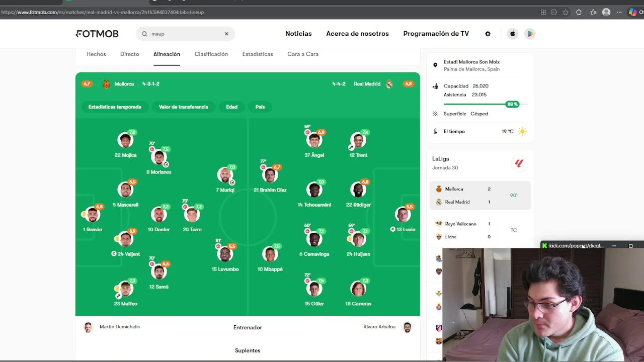Select goalkeeper 1 Román
The width and height of the screenshot is (644, 362).
pos(92,218)
